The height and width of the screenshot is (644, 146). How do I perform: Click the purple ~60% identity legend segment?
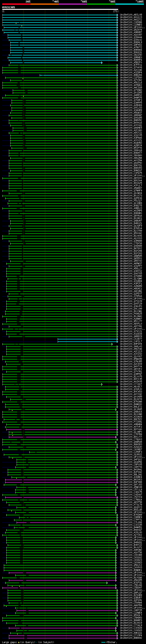73,4
